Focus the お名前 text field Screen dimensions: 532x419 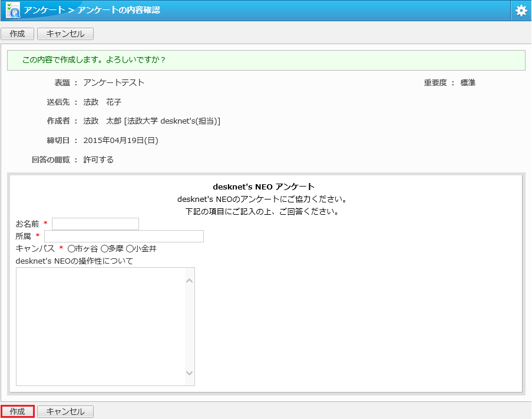[95, 224]
